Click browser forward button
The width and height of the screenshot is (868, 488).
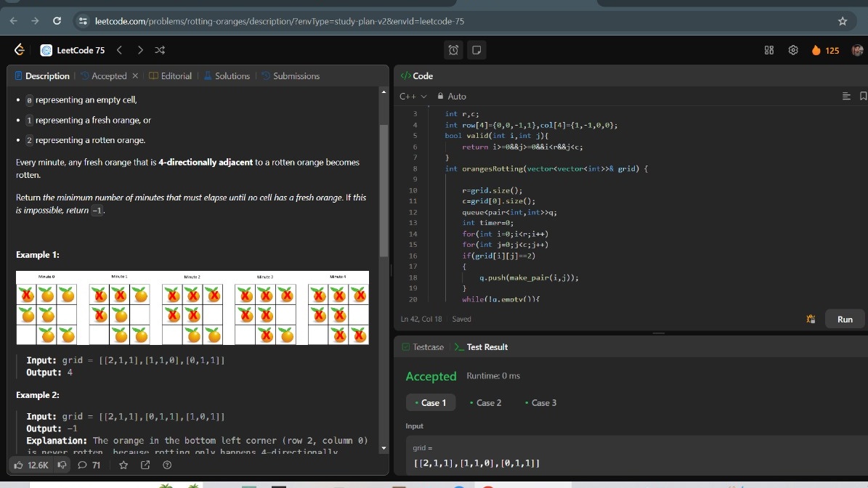pyautogui.click(x=35, y=21)
